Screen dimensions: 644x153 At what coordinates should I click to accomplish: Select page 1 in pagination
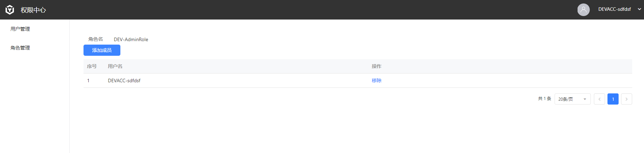click(x=613, y=99)
